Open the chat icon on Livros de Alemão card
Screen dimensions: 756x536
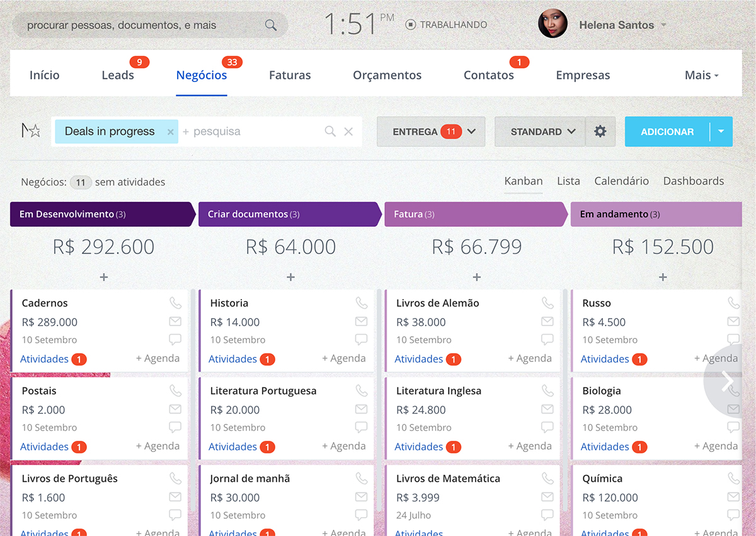click(x=547, y=339)
